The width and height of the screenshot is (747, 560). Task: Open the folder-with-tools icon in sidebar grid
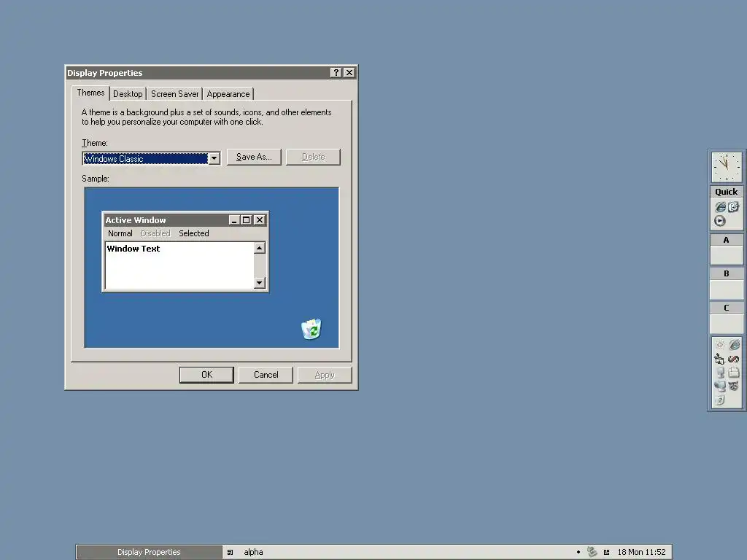(x=719, y=359)
